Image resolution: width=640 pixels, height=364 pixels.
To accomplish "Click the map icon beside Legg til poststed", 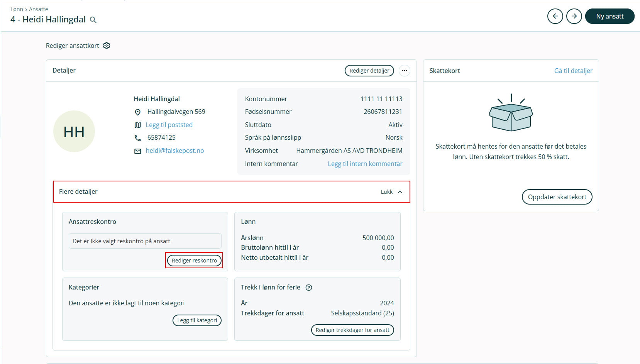I will (137, 125).
